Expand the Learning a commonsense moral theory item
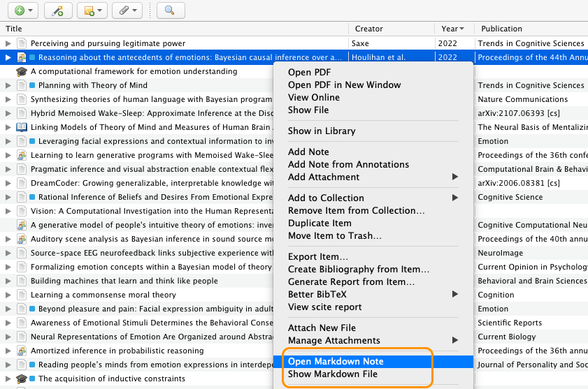The height and width of the screenshot is (389, 588). click(x=8, y=295)
